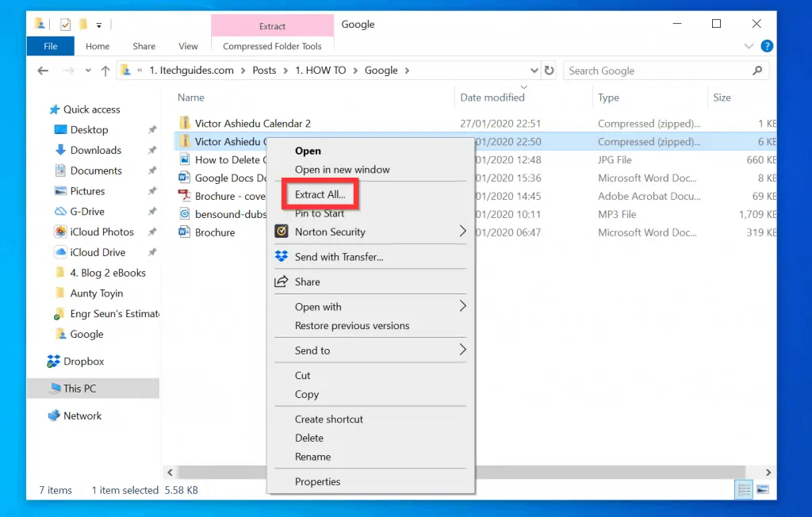
Task: Click the Refresh button beside the address bar
Action: (x=549, y=71)
